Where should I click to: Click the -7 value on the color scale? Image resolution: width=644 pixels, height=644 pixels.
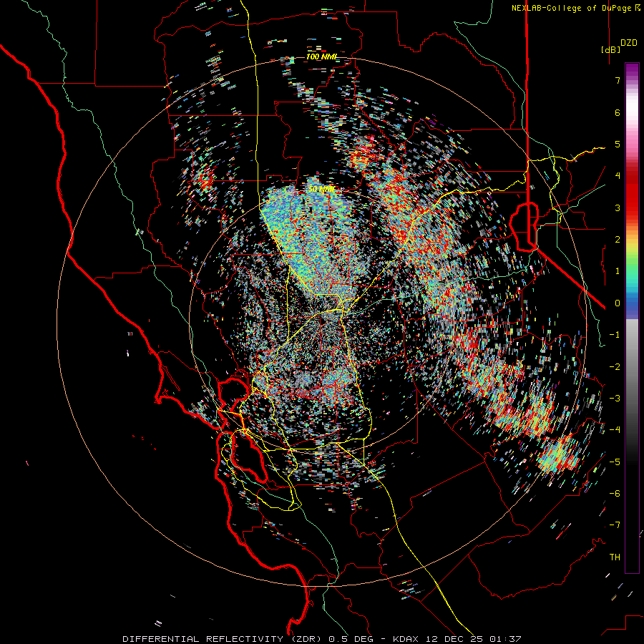[x=615, y=525]
